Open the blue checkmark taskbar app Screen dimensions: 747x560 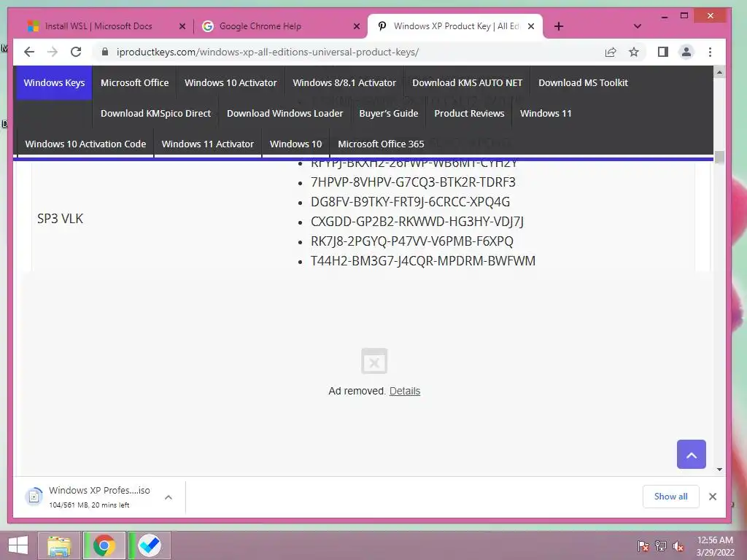(149, 545)
